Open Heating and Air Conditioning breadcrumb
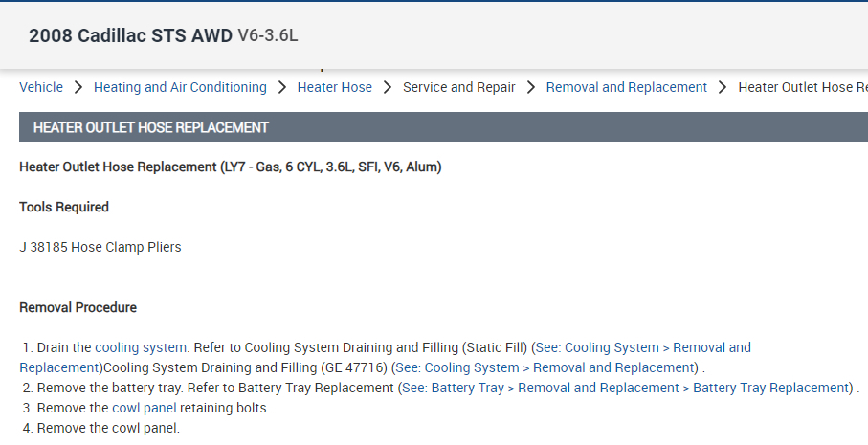Viewport: 868px width, 445px height. pyautogui.click(x=180, y=87)
